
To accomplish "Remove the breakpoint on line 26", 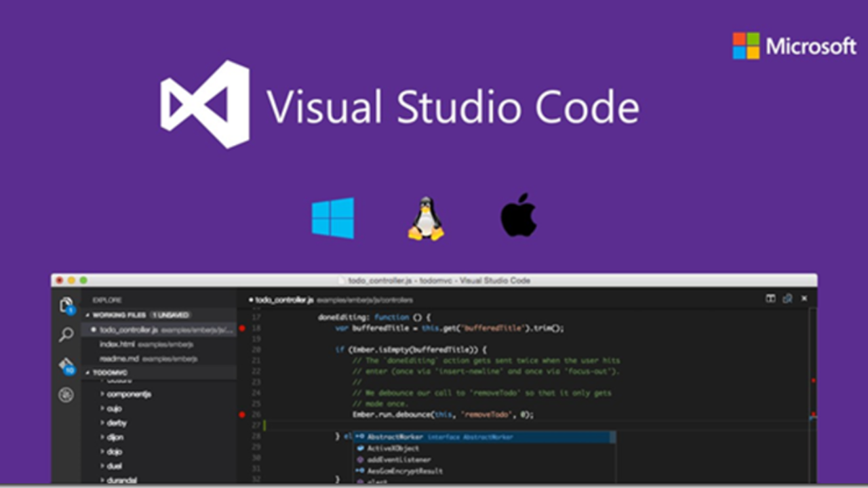I will click(242, 414).
